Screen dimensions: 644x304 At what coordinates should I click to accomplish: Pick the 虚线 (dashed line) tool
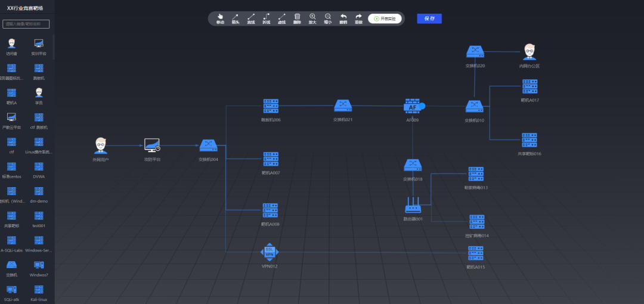tap(281, 18)
